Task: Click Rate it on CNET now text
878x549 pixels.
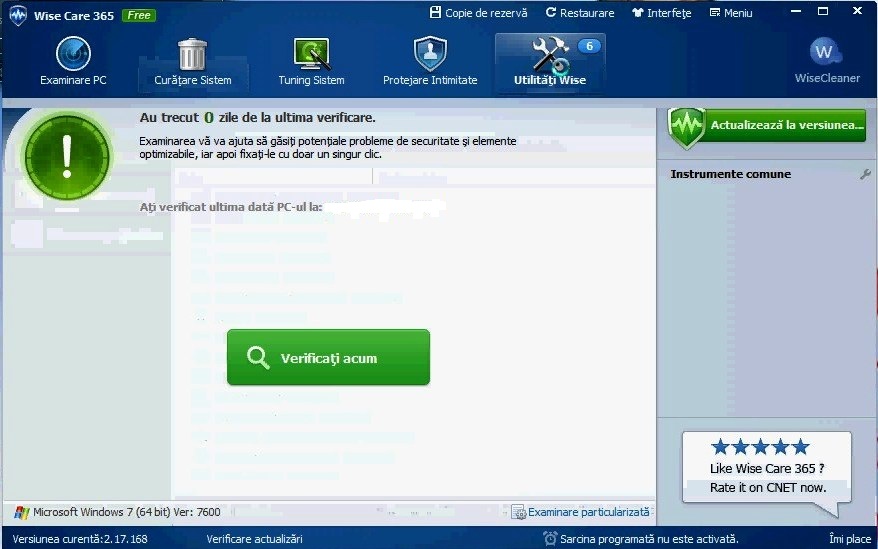Action: click(768, 488)
